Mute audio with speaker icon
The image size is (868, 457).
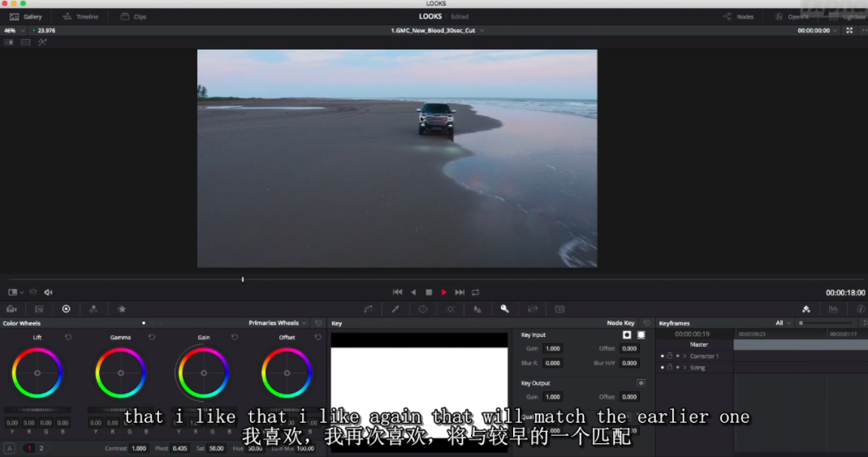[x=48, y=292]
